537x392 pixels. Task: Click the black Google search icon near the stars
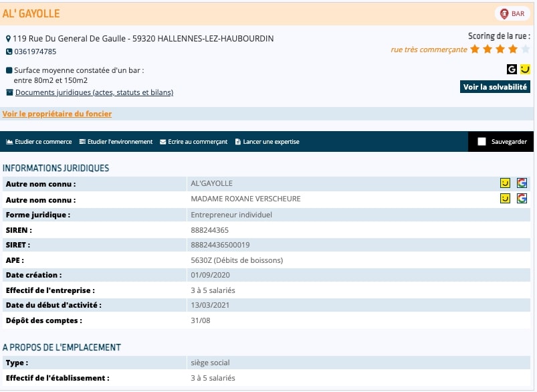(x=512, y=69)
